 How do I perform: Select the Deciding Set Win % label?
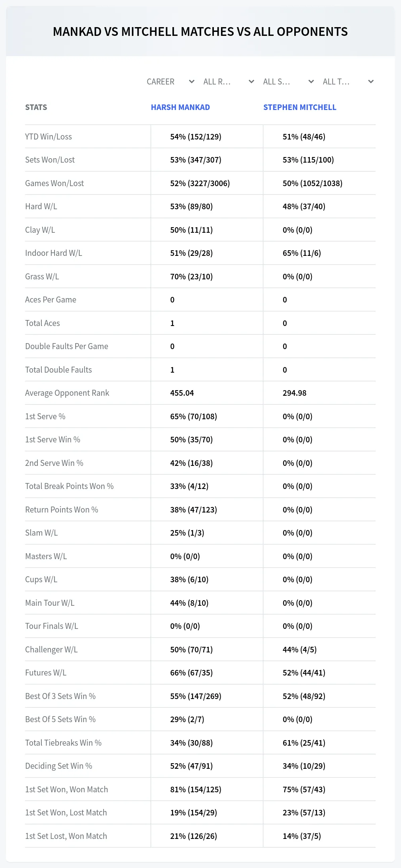[x=59, y=766]
